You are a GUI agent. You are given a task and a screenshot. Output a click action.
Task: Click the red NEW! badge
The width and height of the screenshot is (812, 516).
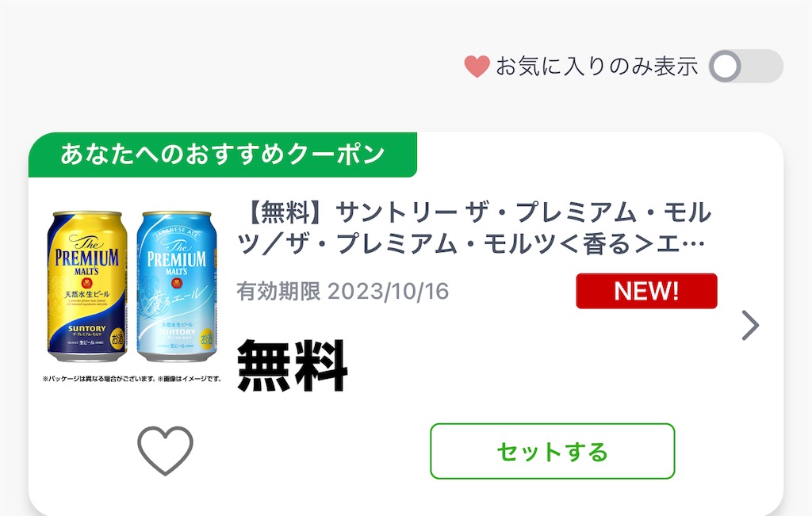point(646,291)
